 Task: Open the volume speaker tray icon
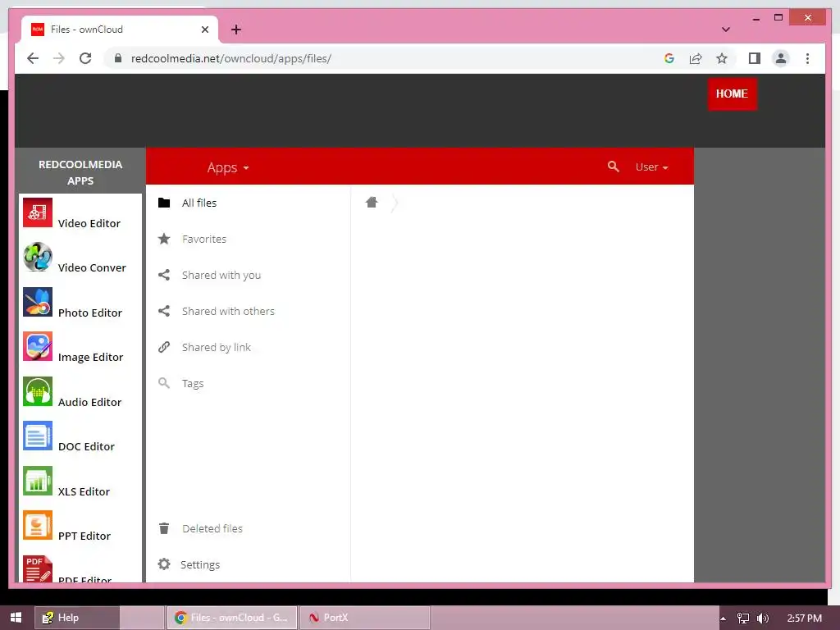click(x=763, y=619)
